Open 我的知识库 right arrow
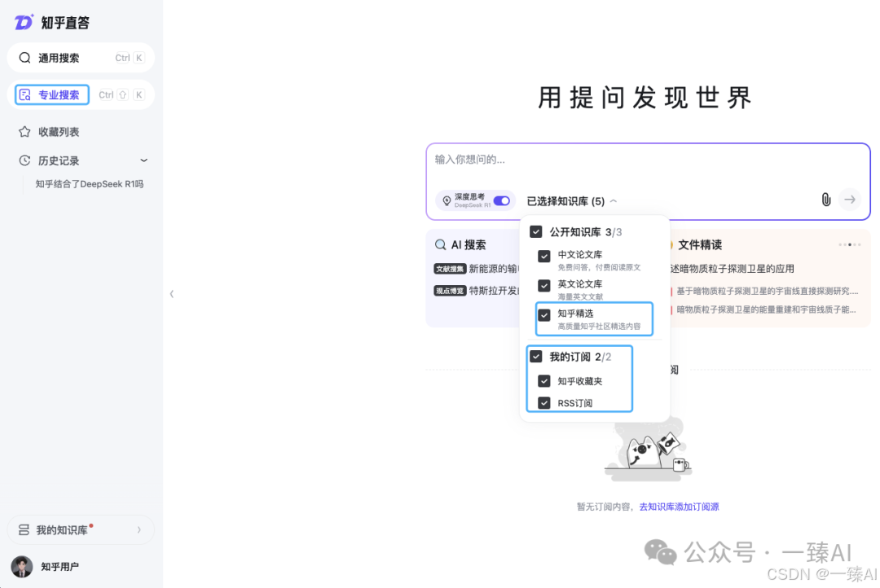 [x=139, y=530]
